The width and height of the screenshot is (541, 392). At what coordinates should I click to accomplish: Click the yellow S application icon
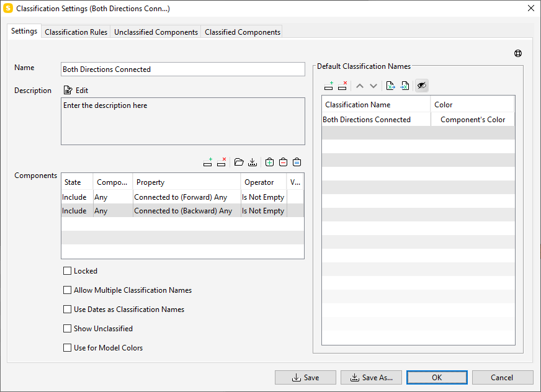8,8
